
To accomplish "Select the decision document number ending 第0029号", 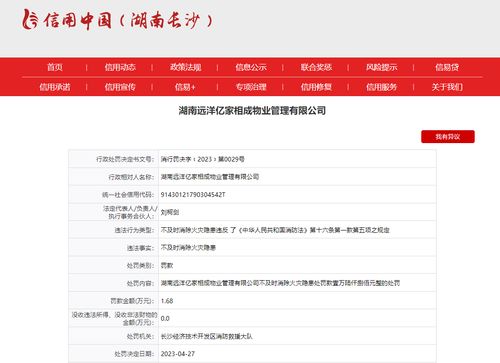I will 202,159.
